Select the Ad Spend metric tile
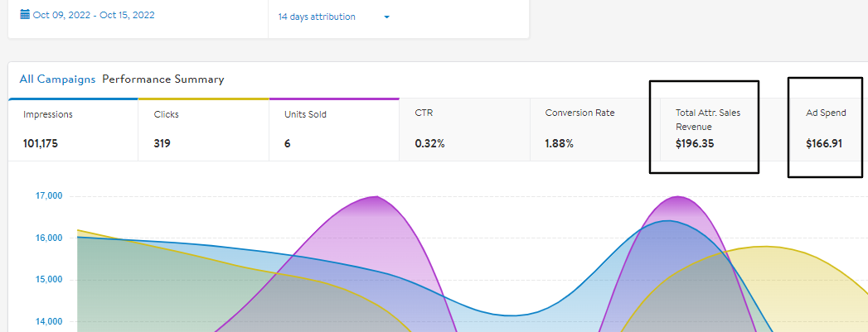 pyautogui.click(x=829, y=130)
